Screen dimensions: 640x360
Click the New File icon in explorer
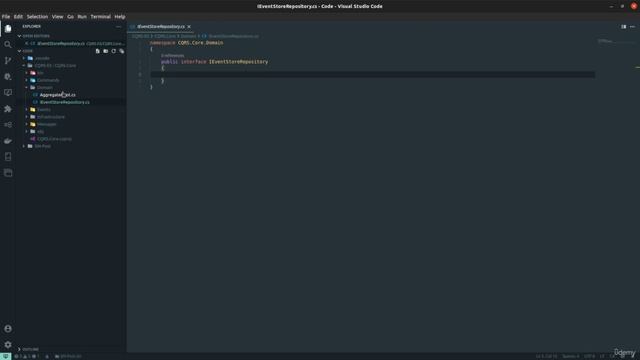pyautogui.click(x=98, y=51)
